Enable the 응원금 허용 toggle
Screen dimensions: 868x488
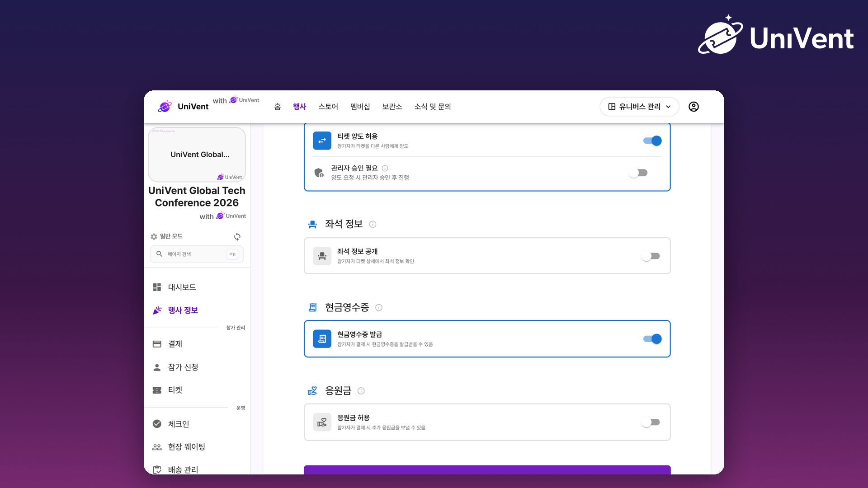tap(651, 422)
